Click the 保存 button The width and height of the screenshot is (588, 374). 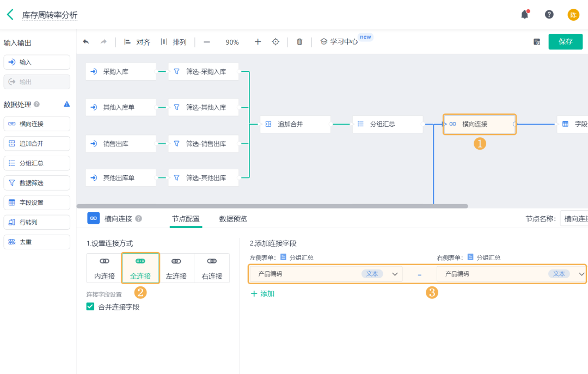(565, 42)
